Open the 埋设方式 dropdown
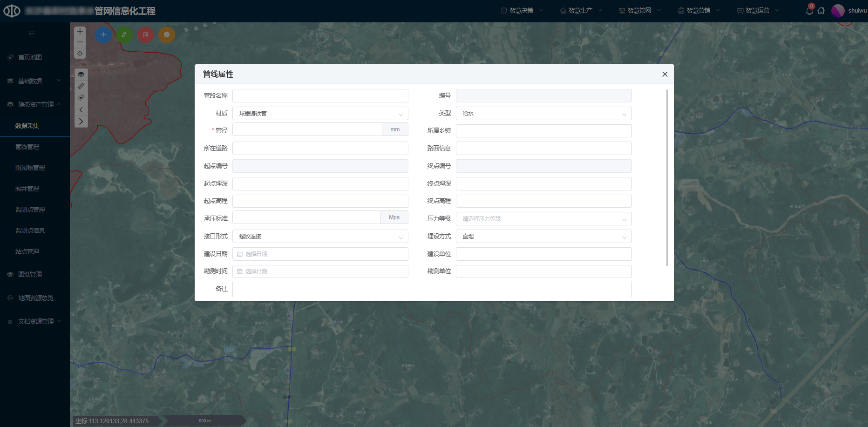 click(x=543, y=237)
